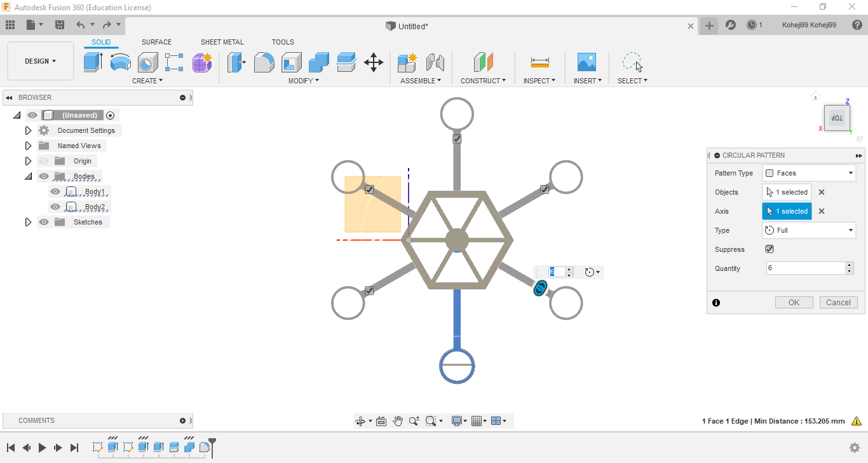Image resolution: width=868 pixels, height=463 pixels.
Task: Click the Select tool icon
Action: [x=632, y=62]
